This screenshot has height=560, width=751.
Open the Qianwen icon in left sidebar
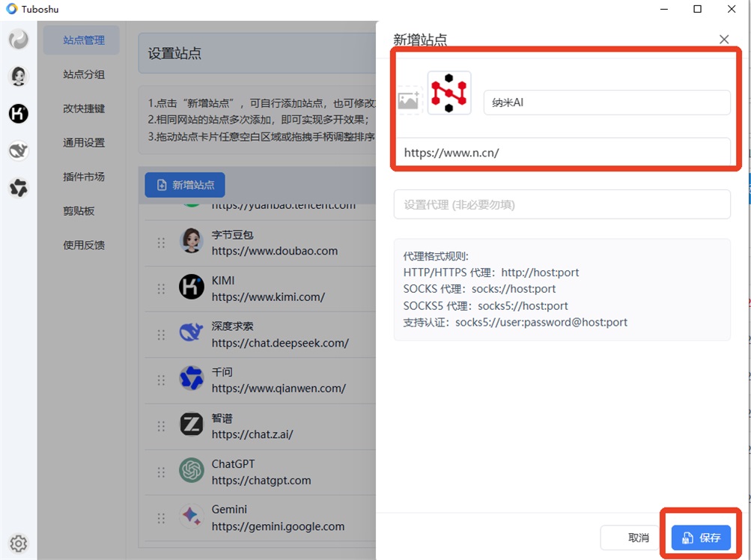(19, 188)
